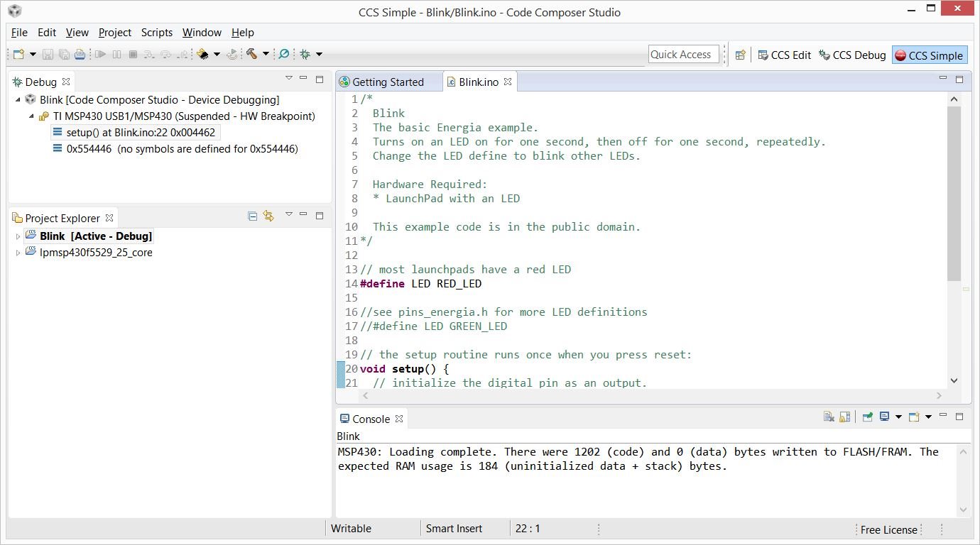Click the Save All toolbar icon
Screen dimensions: 980x545
tap(64, 54)
